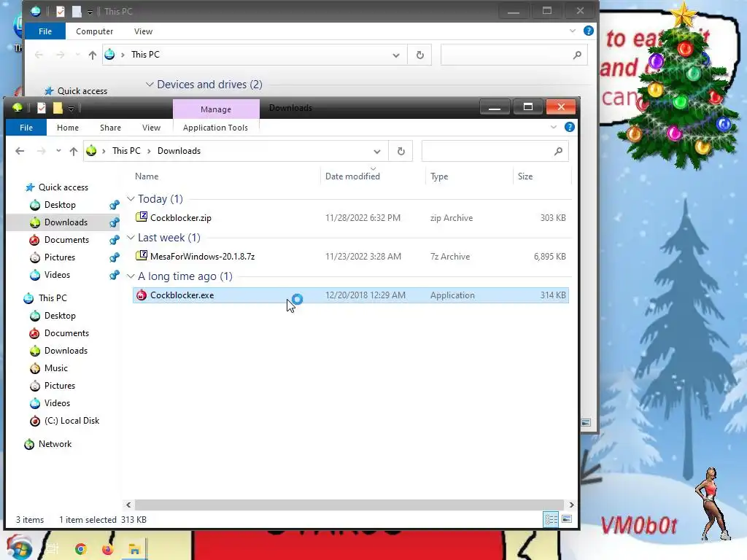Click the Forward arrow in Downloads window

(42, 151)
